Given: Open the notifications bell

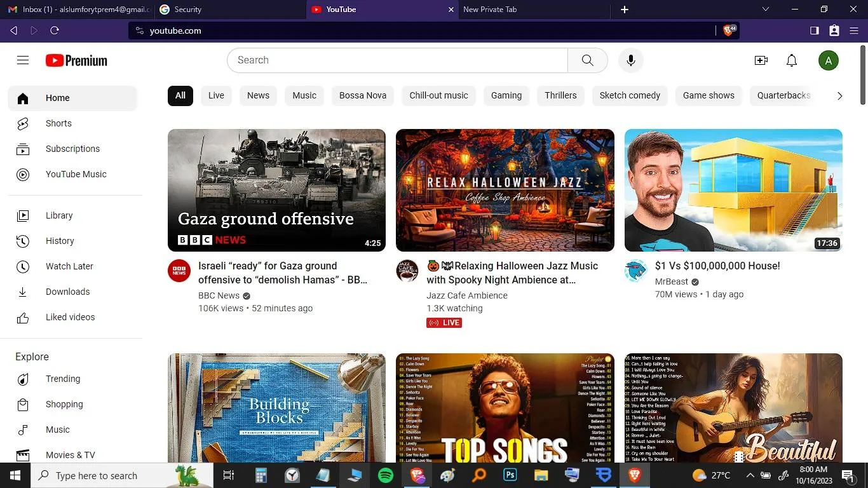Looking at the screenshot, I should coord(792,60).
